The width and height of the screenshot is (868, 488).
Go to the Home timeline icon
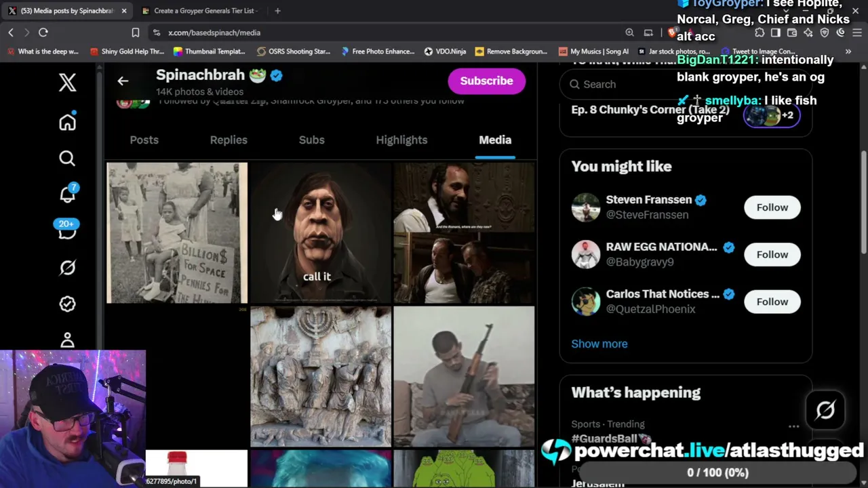[67, 122]
